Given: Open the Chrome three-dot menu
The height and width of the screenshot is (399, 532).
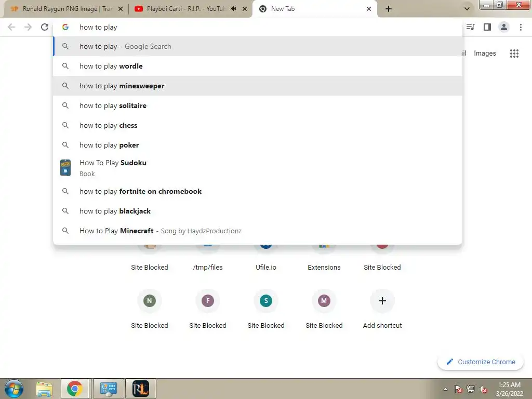Looking at the screenshot, I should click(521, 27).
